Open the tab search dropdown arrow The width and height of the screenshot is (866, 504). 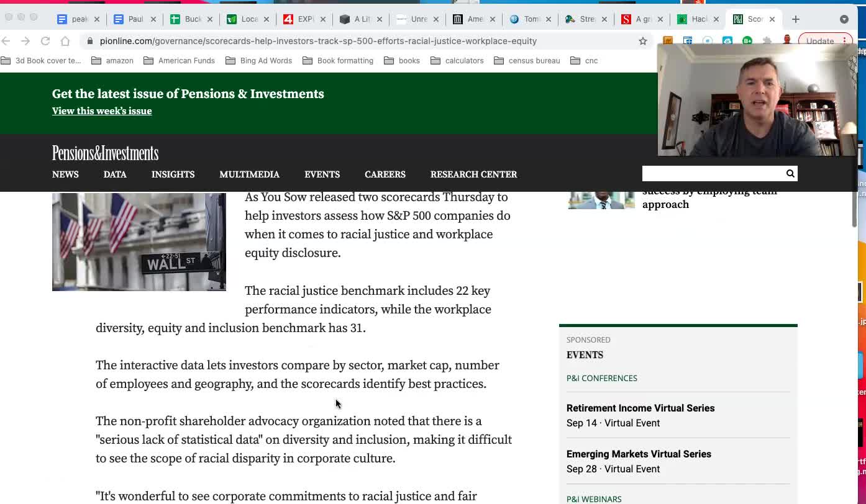point(844,19)
